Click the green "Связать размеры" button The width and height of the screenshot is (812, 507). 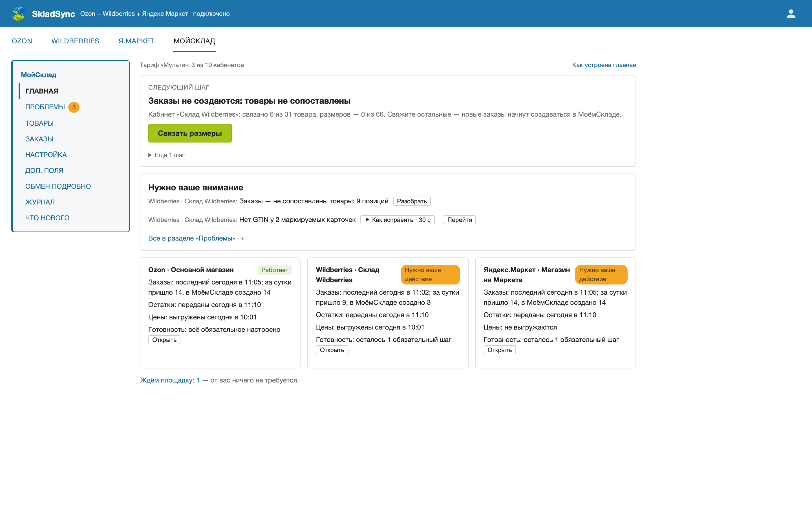[x=190, y=133]
